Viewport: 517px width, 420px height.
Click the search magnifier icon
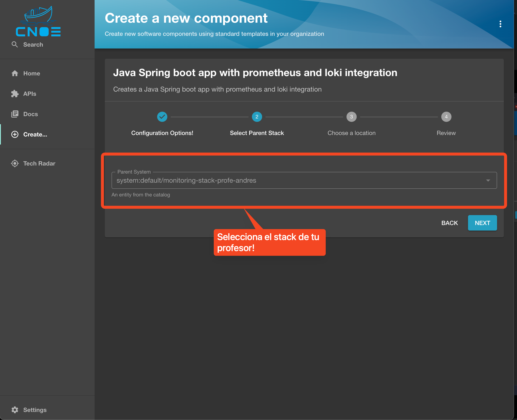[x=15, y=45]
